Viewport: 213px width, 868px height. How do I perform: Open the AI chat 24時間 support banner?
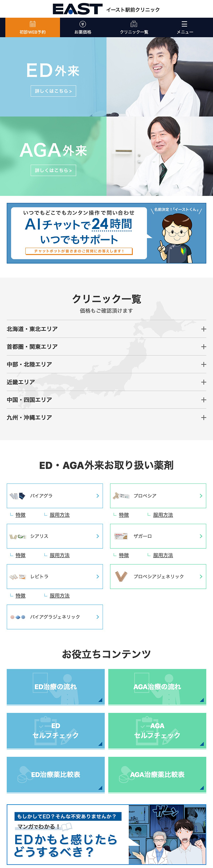[106, 233]
